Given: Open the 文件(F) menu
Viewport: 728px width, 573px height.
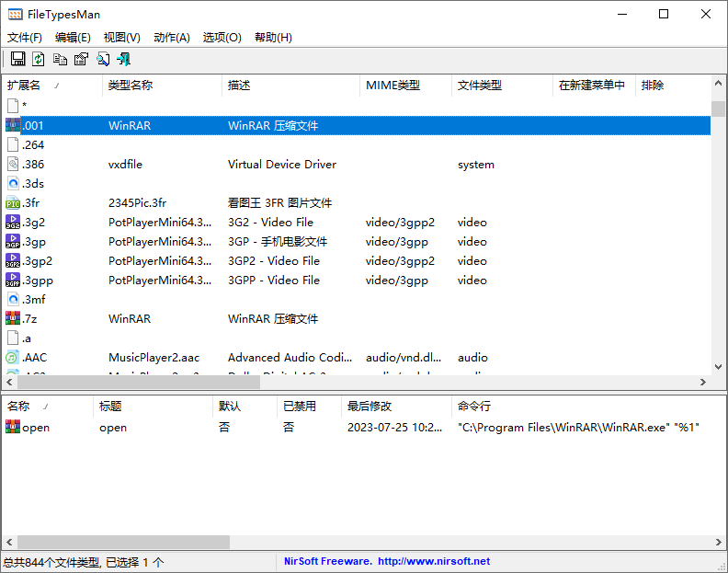Looking at the screenshot, I should pos(25,38).
